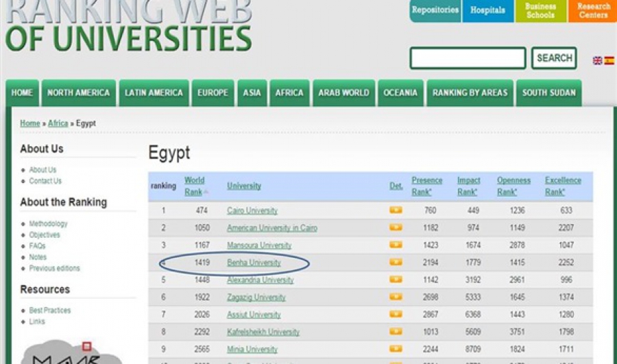Screen dimensions: 617x364
Task: Open details icon for Alexandria University
Action: point(396,280)
